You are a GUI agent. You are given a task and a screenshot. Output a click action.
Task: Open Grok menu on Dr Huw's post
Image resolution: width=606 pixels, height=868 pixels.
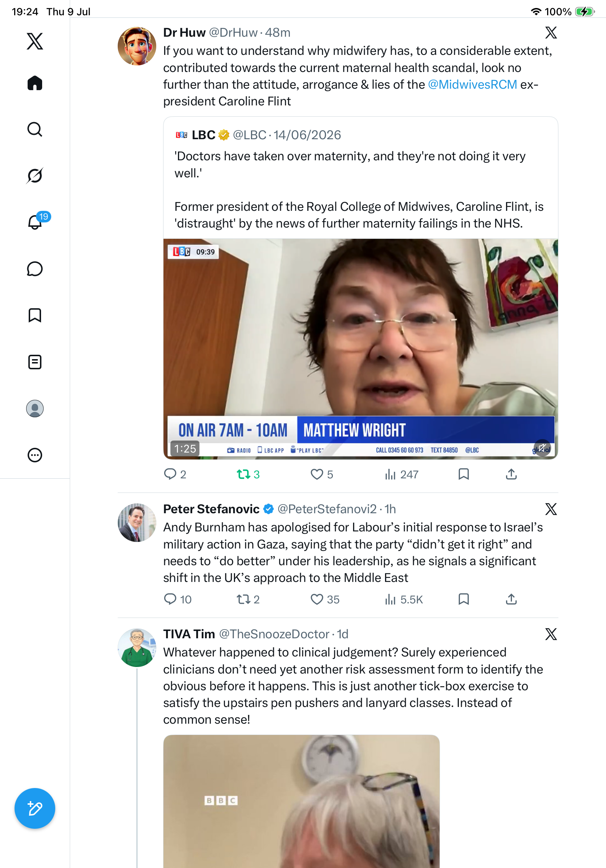coord(551,32)
